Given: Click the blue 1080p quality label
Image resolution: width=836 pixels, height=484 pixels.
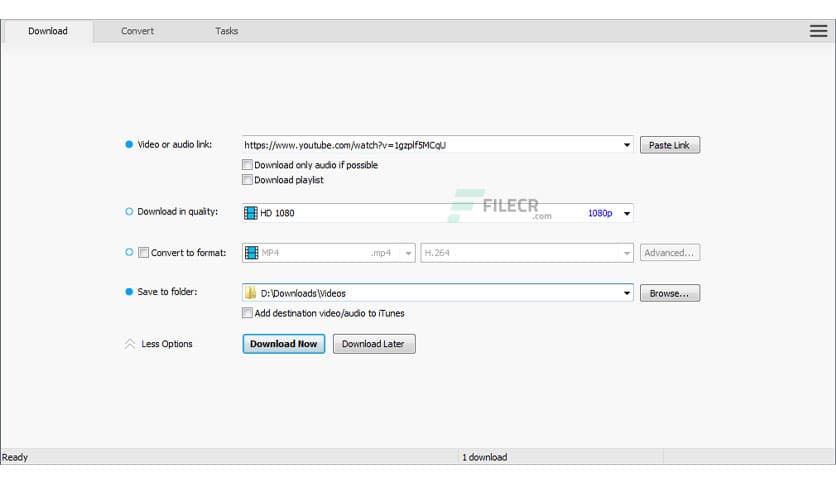Looking at the screenshot, I should coord(600,213).
